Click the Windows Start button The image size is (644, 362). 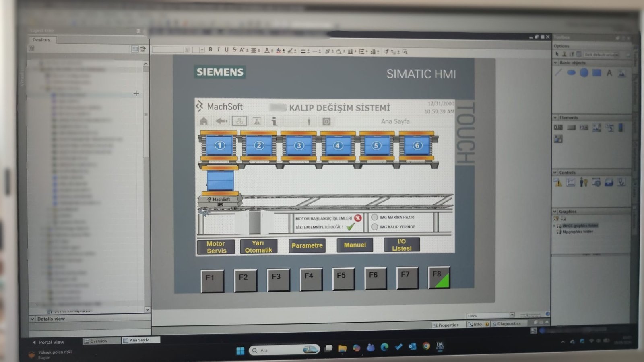[x=240, y=350]
